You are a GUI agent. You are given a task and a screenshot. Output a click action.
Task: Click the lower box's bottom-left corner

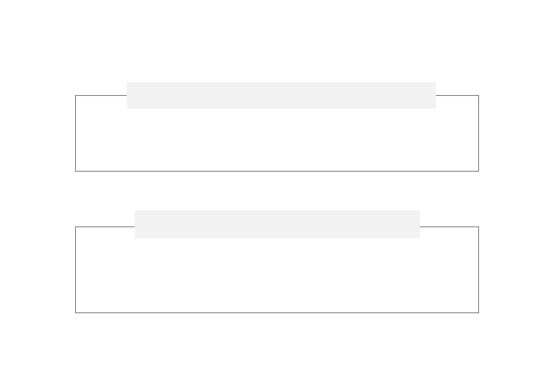[x=76, y=313]
